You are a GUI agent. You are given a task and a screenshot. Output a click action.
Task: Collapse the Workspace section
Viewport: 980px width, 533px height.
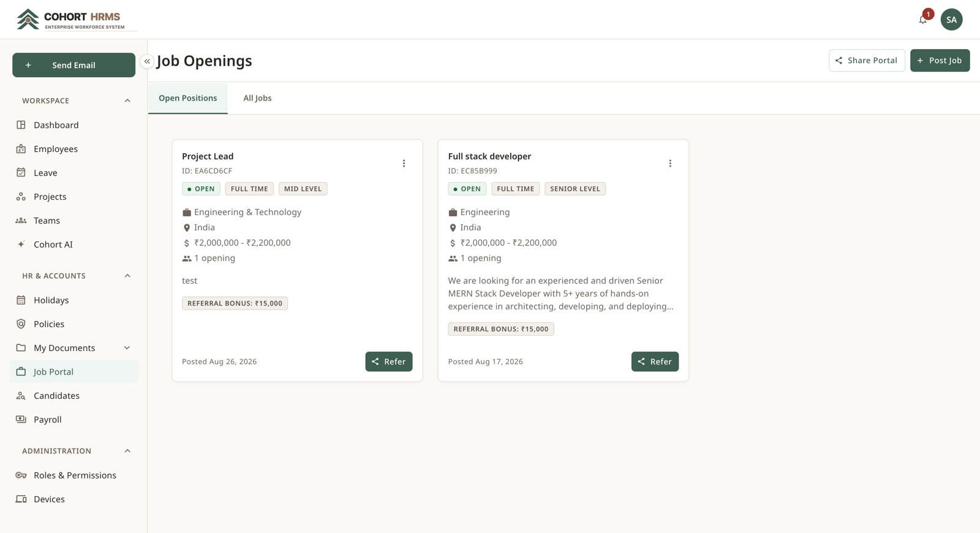tap(127, 100)
